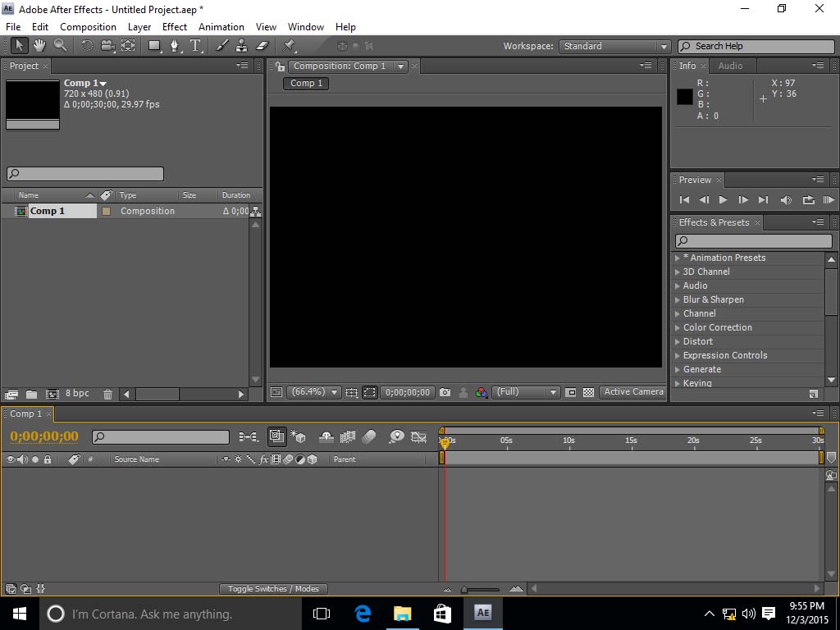Expand the Color Correction category
The width and height of the screenshot is (840, 630).
(x=677, y=327)
